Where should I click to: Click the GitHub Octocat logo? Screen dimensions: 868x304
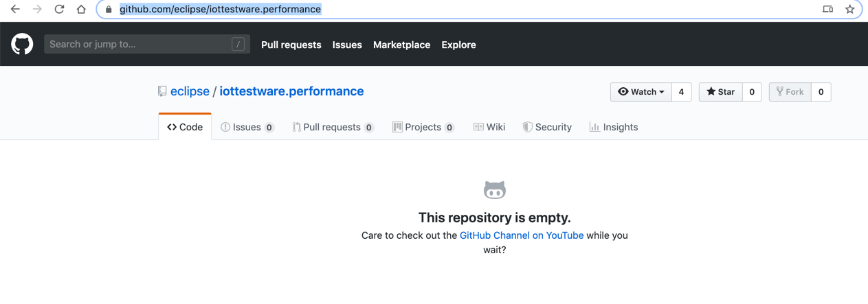tap(22, 45)
